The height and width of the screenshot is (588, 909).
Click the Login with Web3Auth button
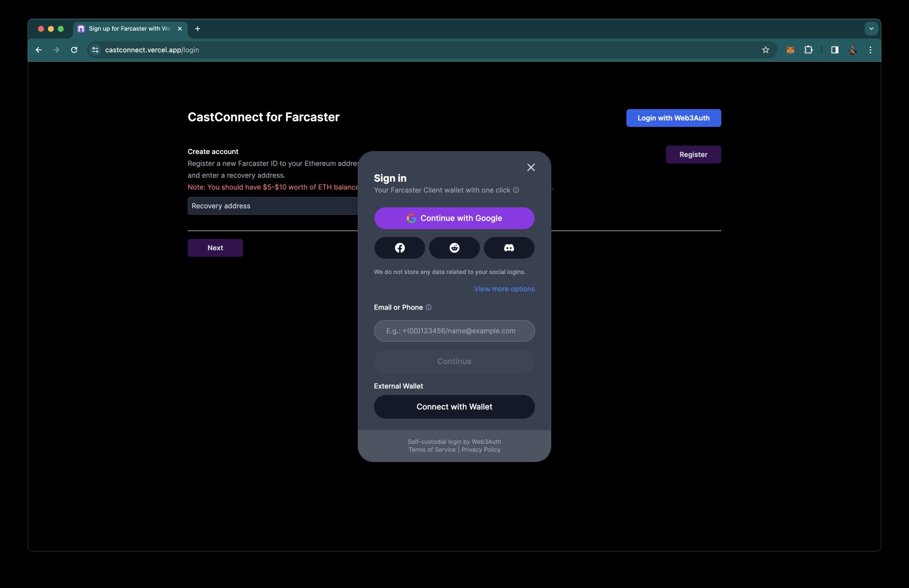tap(674, 118)
